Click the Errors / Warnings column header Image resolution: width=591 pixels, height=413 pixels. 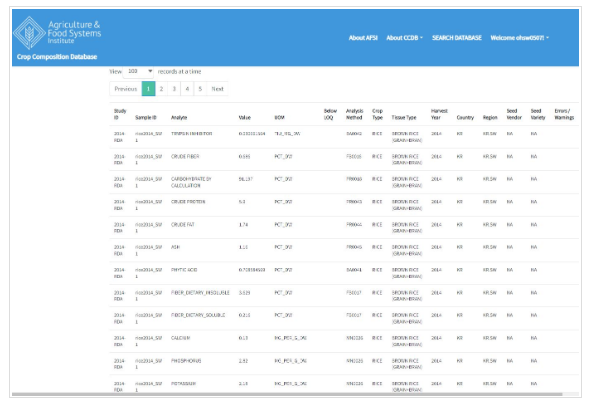pos(564,114)
